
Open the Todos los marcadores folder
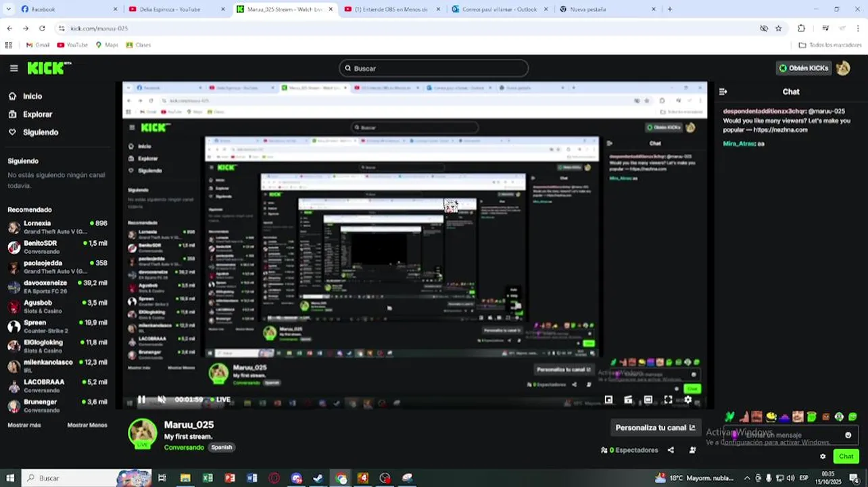coord(829,45)
